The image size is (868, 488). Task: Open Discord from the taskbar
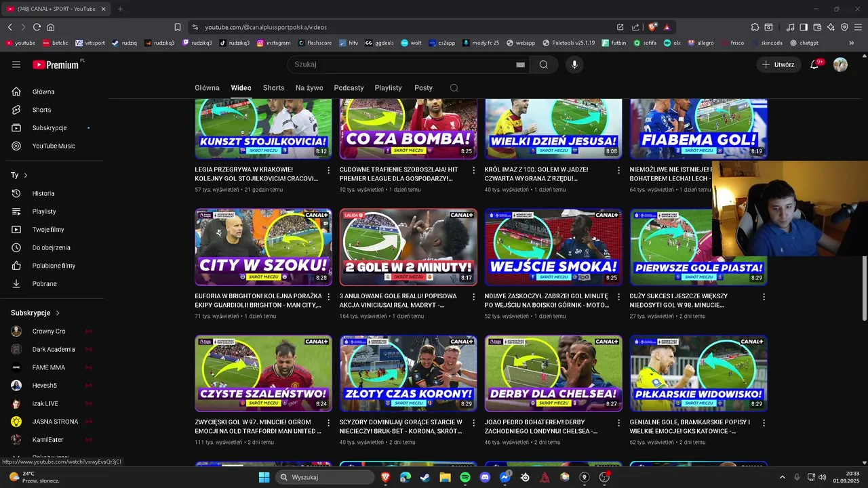click(485, 477)
